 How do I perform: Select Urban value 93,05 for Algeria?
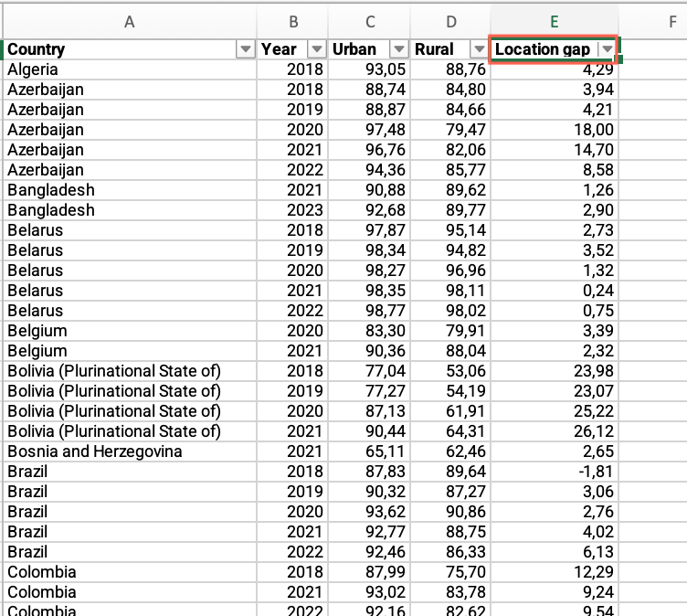click(x=369, y=69)
